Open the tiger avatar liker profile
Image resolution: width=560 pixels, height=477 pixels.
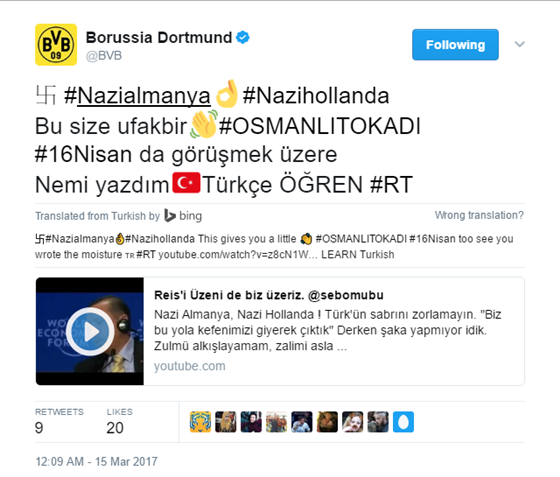200,422
